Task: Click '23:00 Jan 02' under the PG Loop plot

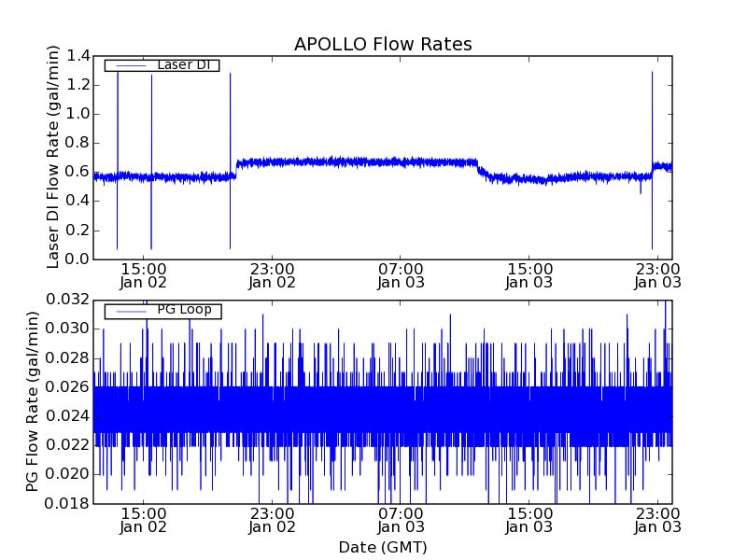Action: (x=272, y=521)
